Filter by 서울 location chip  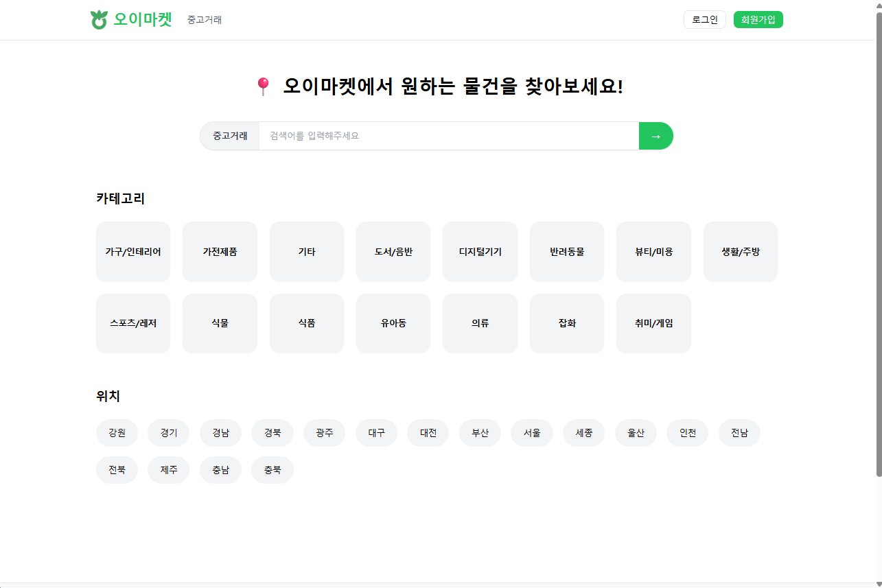coord(532,433)
